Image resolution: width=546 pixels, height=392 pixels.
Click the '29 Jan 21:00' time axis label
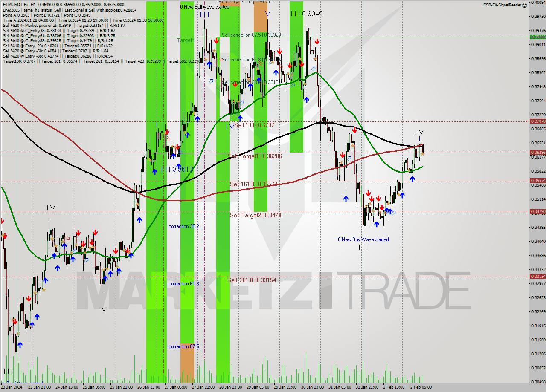(285, 387)
